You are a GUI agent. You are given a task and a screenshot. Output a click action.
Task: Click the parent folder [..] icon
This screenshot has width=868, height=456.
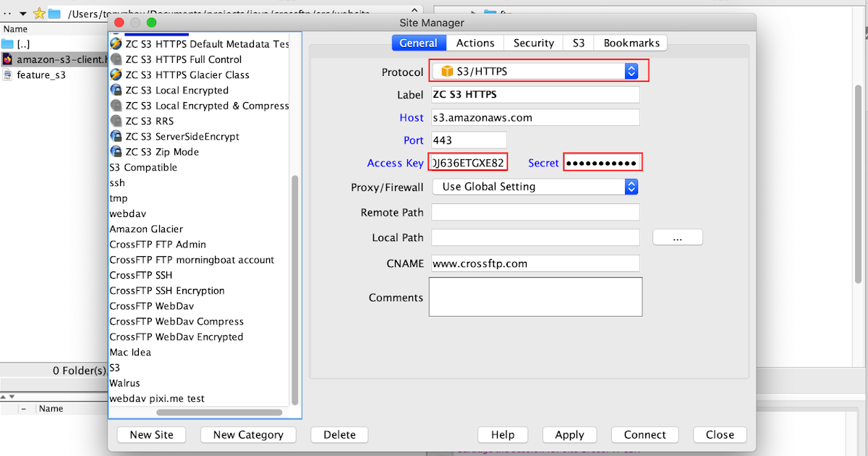pyautogui.click(x=7, y=44)
